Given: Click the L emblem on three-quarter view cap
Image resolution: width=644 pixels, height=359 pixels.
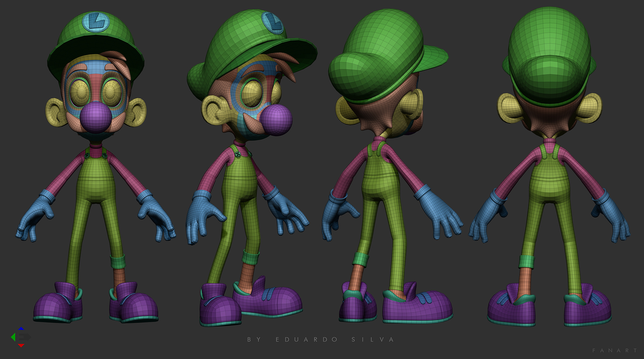Looking at the screenshot, I should pyautogui.click(x=273, y=23).
